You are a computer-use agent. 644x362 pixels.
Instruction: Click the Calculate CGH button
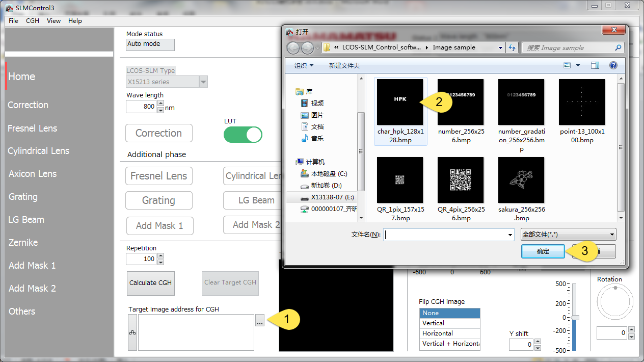coord(150,283)
